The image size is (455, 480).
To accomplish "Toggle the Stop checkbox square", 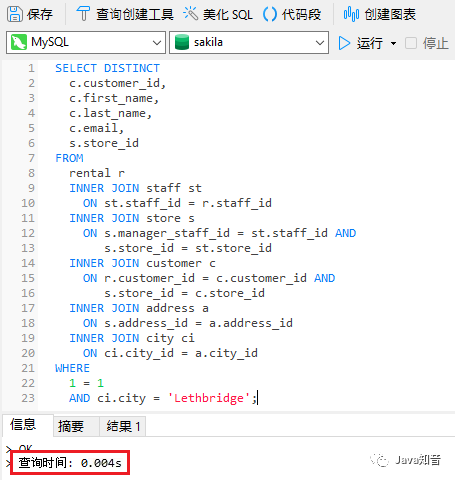I will coord(411,43).
